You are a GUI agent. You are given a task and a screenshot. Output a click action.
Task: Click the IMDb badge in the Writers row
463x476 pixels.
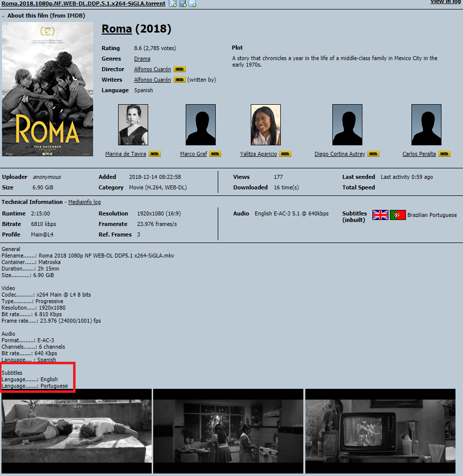click(180, 80)
